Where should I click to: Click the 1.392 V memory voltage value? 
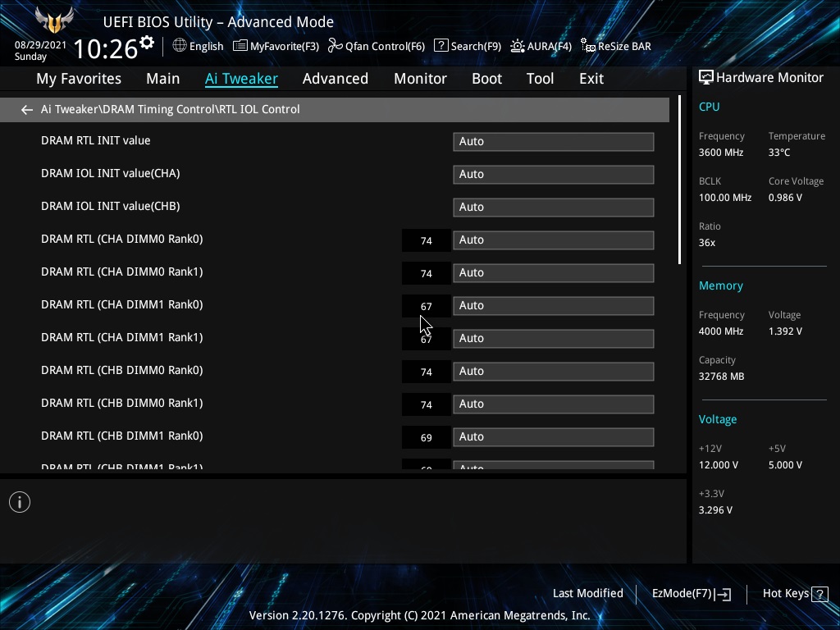pos(785,331)
